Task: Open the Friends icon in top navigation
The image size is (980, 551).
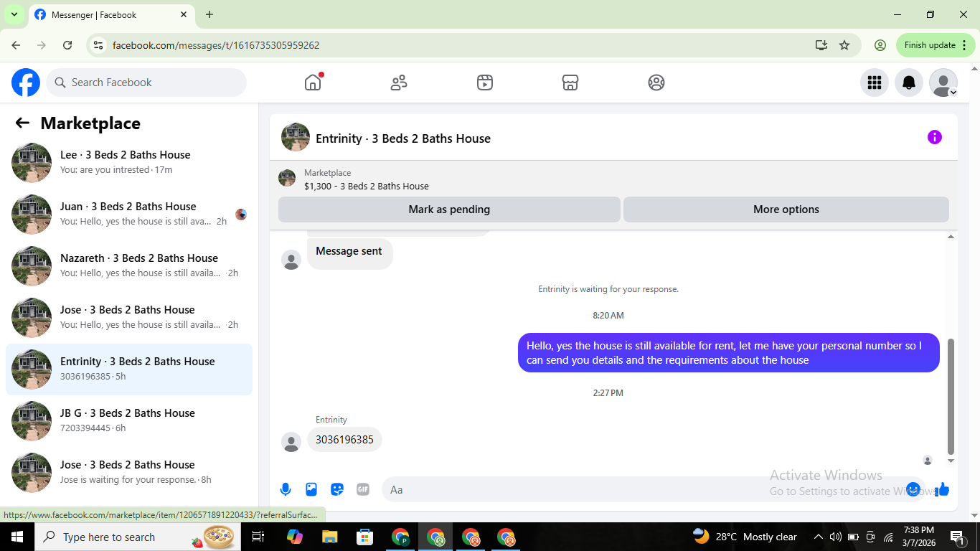Action: (399, 83)
